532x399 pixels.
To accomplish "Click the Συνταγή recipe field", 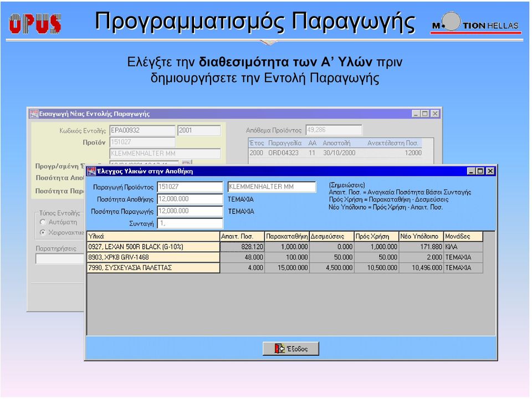I will pyautogui.click(x=190, y=223).
